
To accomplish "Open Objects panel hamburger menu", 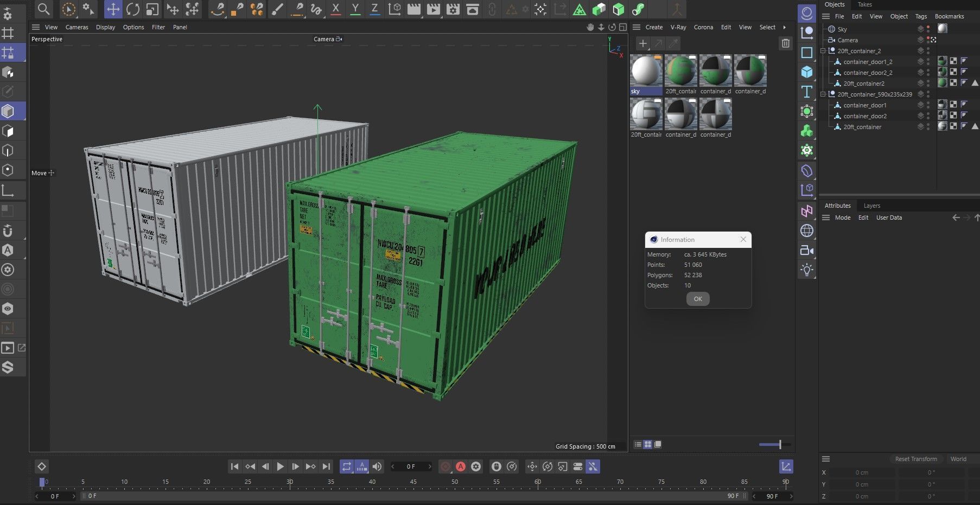I will coord(826,16).
